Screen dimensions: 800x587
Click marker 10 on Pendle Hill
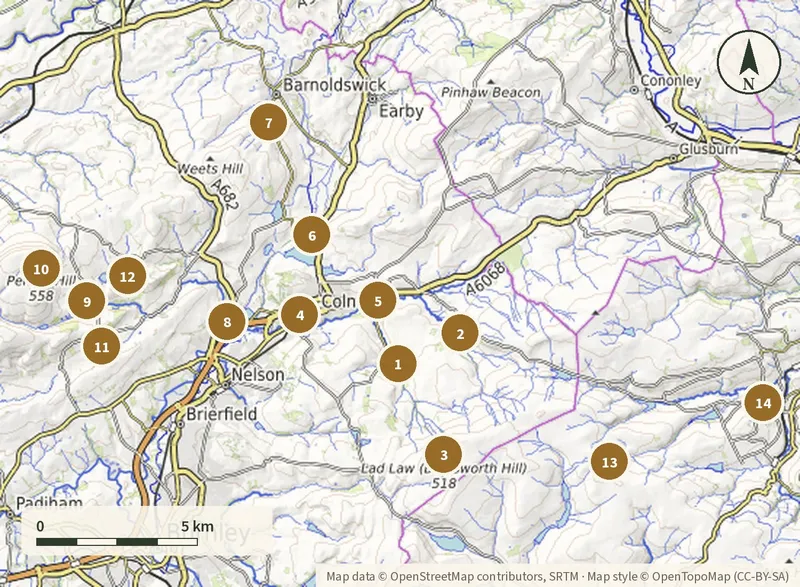pos(41,269)
